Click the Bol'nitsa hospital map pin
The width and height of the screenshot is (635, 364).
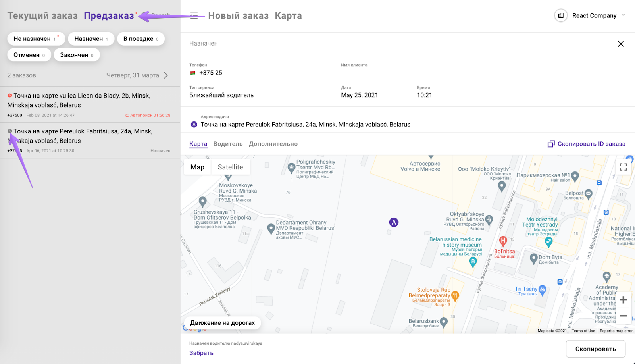pos(503,241)
